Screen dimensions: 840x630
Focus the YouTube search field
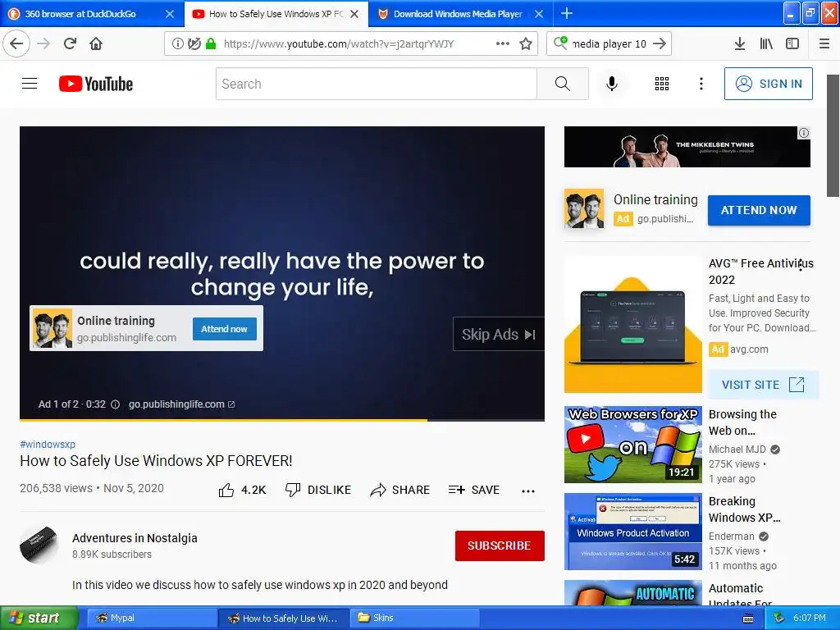pyautogui.click(x=376, y=84)
